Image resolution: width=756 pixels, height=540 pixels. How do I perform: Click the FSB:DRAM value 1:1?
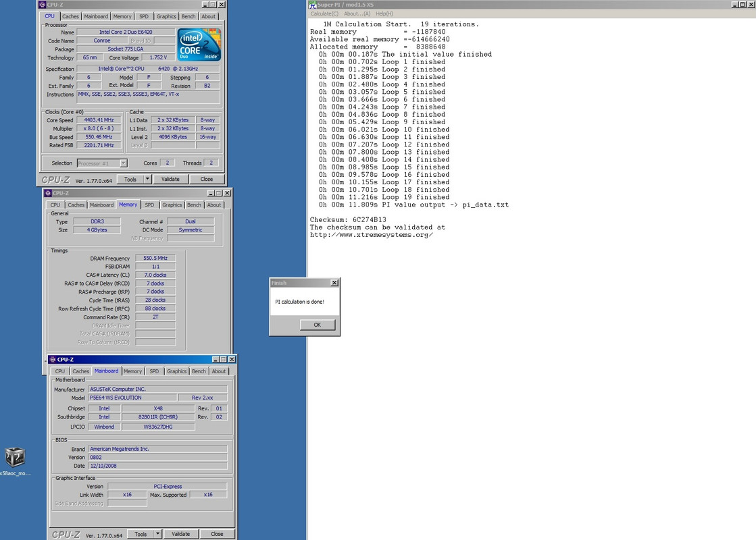point(155,267)
